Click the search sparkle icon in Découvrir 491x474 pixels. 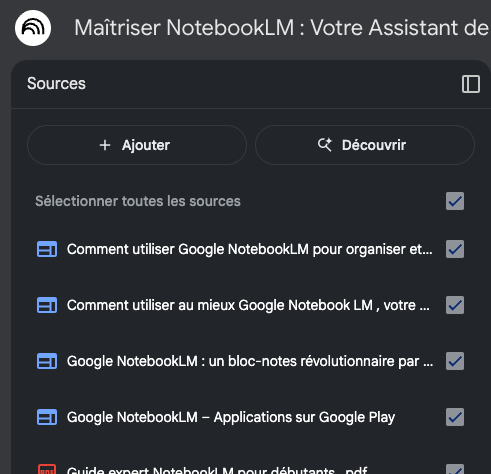coord(325,145)
